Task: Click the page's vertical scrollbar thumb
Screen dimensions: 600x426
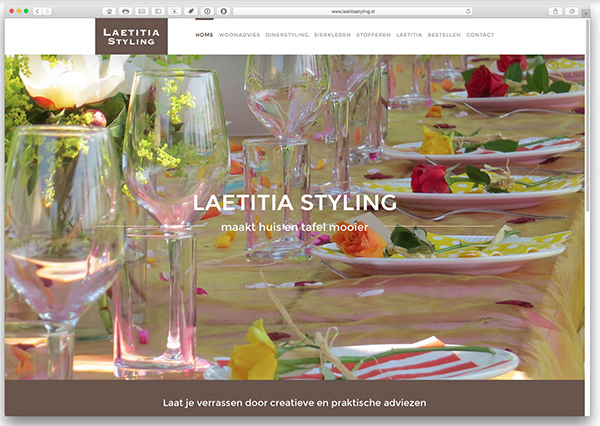Action: tap(587, 115)
